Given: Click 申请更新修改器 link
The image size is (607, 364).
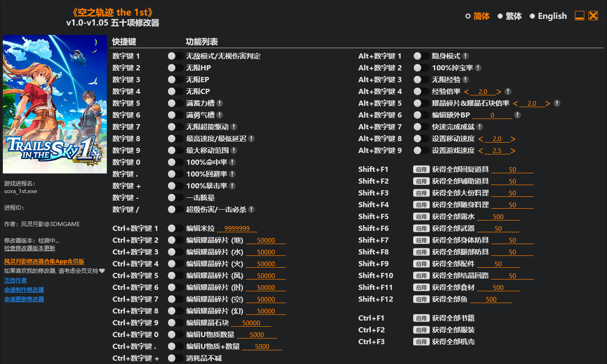Looking at the screenshot, I should pyautogui.click(x=24, y=299).
